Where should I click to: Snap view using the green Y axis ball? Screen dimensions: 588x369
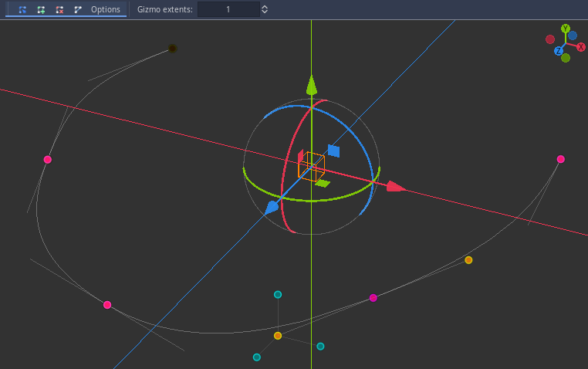pos(566,29)
